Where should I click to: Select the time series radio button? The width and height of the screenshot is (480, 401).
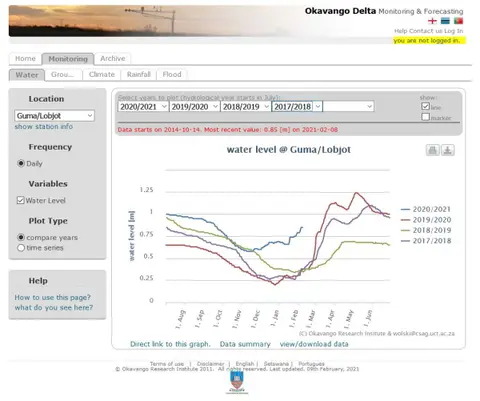coord(21,248)
